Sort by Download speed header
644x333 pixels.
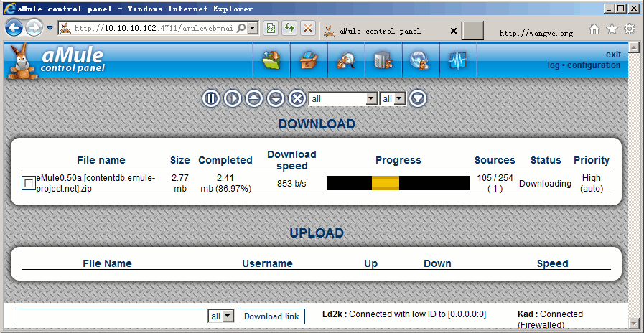point(291,160)
